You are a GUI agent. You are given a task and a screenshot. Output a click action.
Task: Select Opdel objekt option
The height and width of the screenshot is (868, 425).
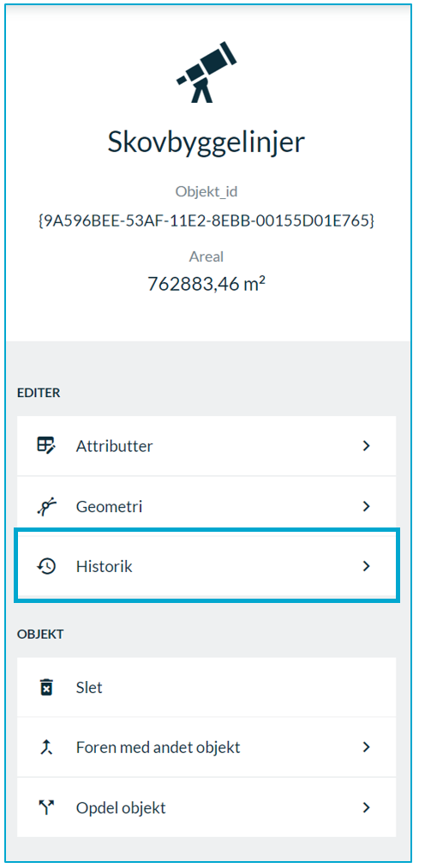click(x=207, y=808)
